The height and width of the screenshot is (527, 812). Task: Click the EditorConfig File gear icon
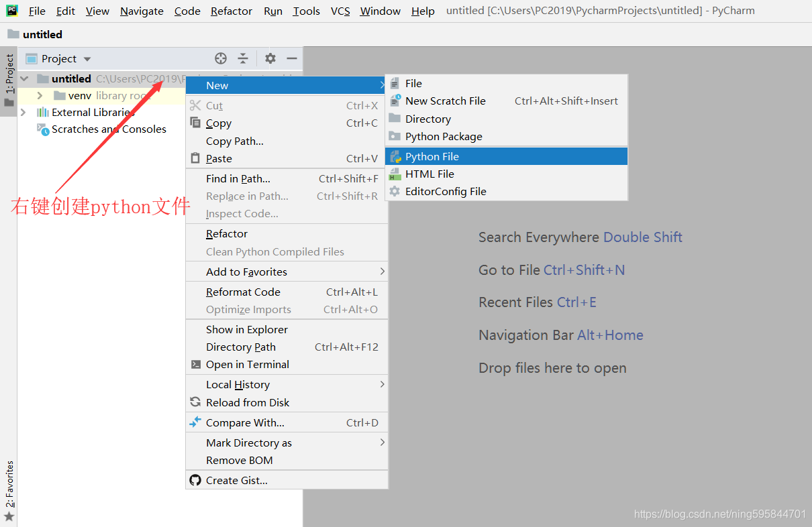[395, 191]
